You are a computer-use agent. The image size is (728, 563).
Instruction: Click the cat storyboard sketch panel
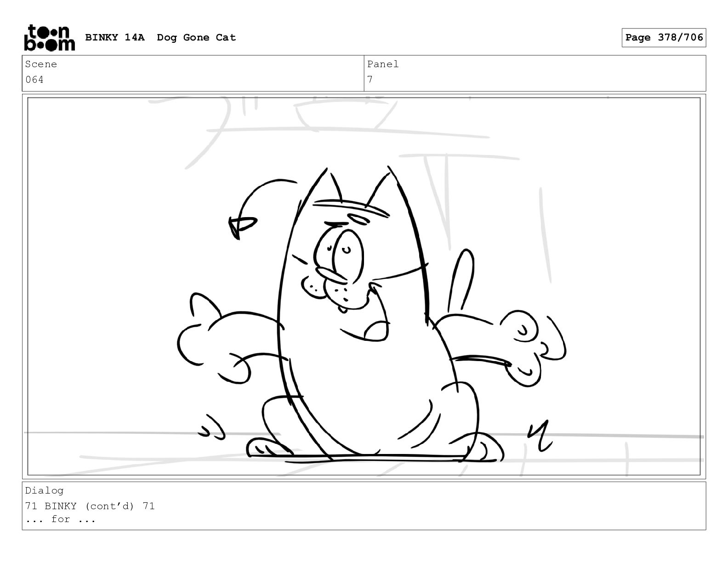tap(364, 286)
